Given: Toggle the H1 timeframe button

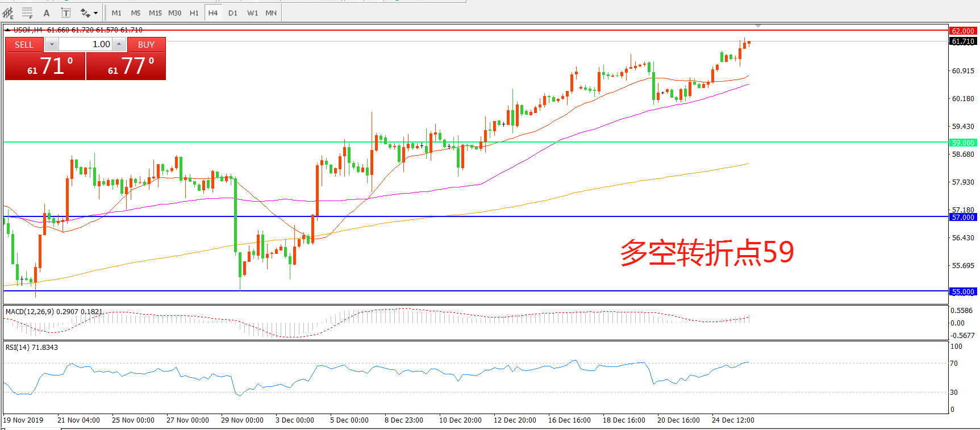Looking at the screenshot, I should click(x=194, y=12).
